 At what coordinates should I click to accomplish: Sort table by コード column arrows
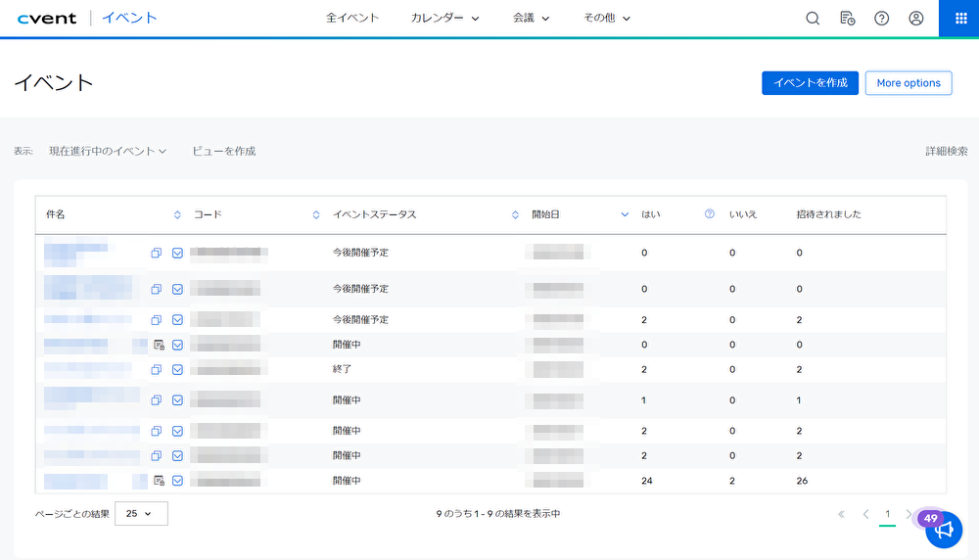[316, 214]
